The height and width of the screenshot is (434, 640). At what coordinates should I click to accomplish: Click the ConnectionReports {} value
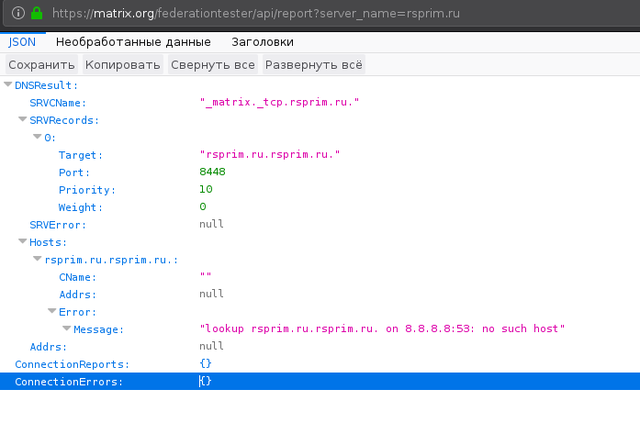pos(205,363)
